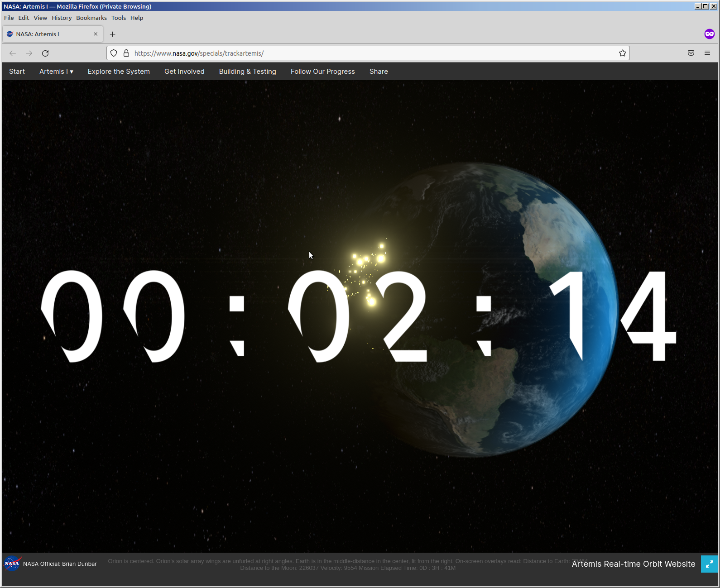Select the NASA: Artemis I tab
Viewport: 720px width, 588px height.
(53, 34)
